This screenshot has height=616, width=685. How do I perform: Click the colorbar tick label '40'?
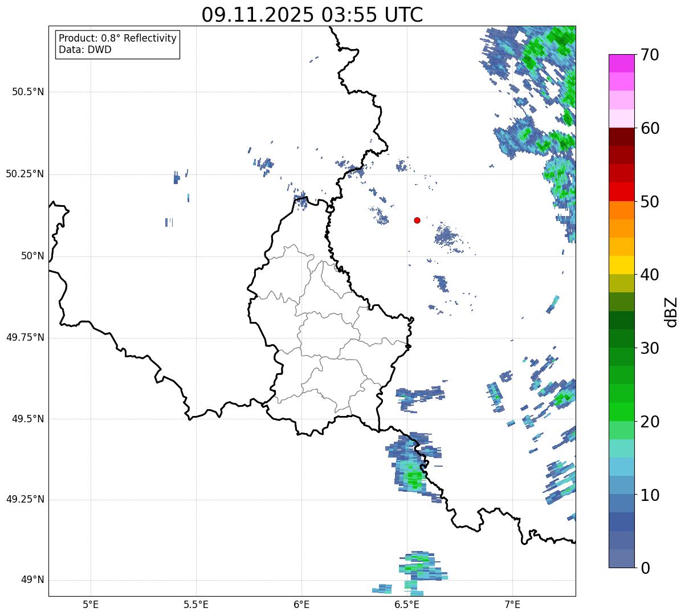pos(649,275)
